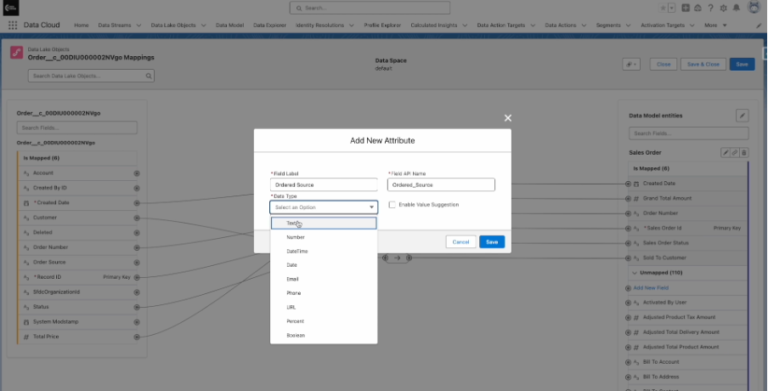The width and height of the screenshot is (768, 391).
Task: Click Cancel in Add New Attribute dialog
Action: (460, 242)
